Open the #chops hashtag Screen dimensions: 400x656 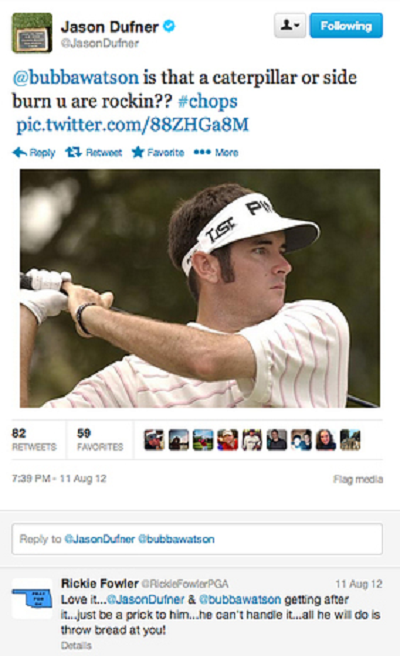coord(208,101)
